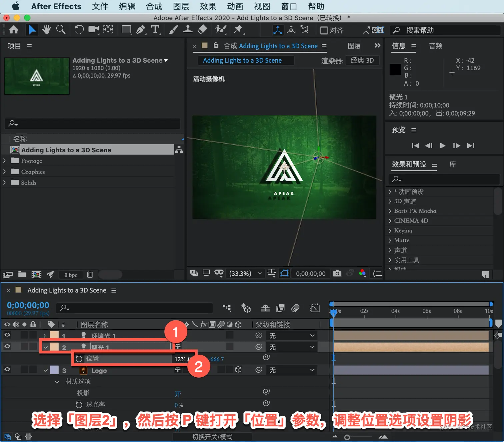Viewport: 504px width, 442px height.
Task: Switch to the 音频 tab
Action: pyautogui.click(x=435, y=46)
